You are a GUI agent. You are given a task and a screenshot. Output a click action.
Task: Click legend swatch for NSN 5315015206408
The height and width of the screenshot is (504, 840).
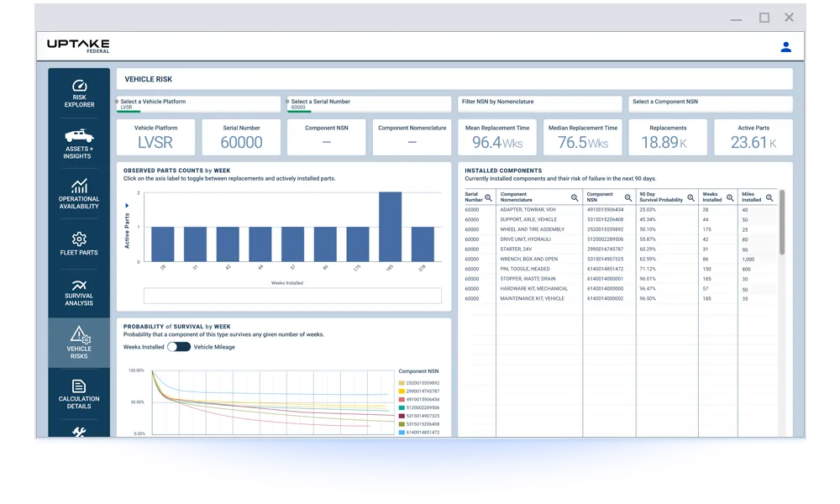(402, 424)
